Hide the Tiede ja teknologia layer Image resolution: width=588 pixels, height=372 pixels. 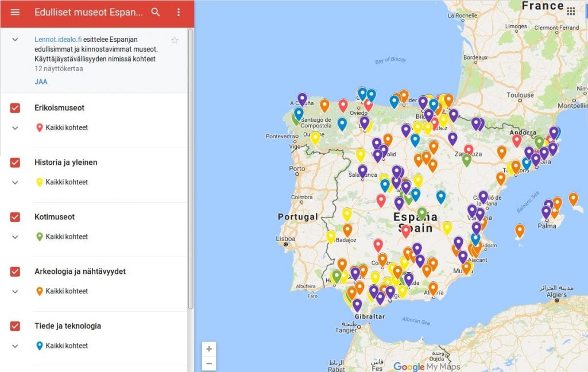pos(16,326)
